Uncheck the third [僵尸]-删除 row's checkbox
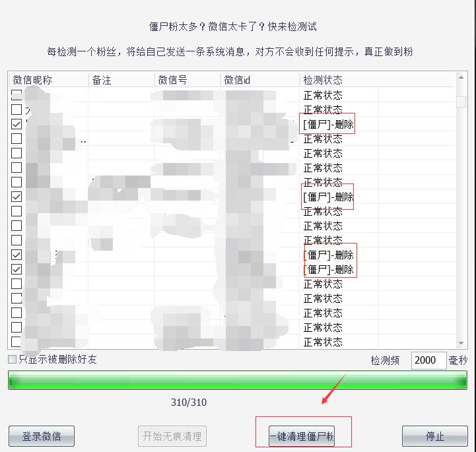476x452 pixels. (17, 255)
